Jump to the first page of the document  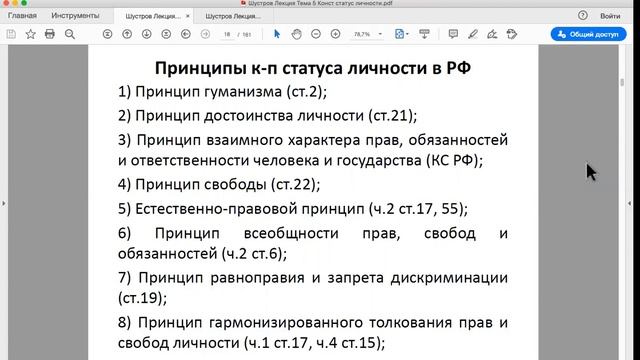(x=107, y=34)
